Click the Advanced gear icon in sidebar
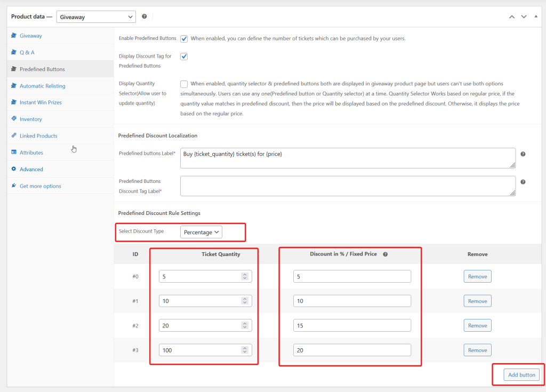The image size is (546, 392). coord(14,169)
